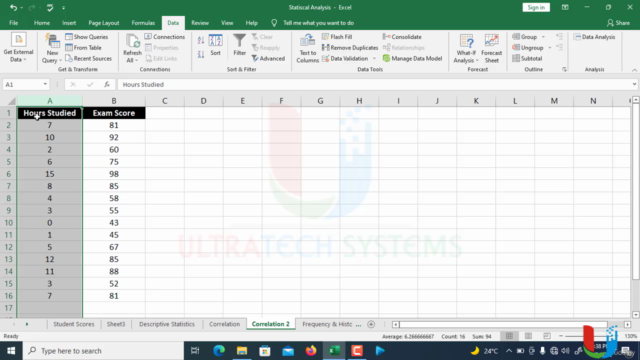Add a new sheet
The image size is (640, 360).
tap(371, 324)
